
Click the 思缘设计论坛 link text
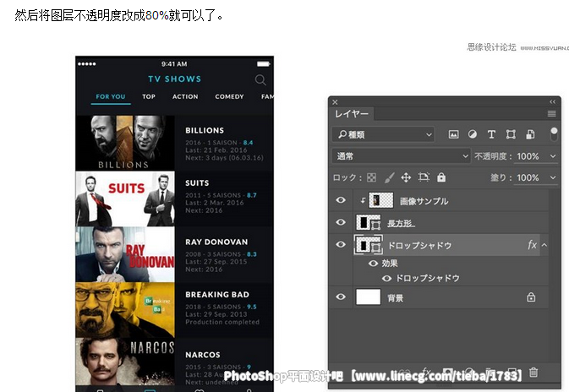point(491,47)
